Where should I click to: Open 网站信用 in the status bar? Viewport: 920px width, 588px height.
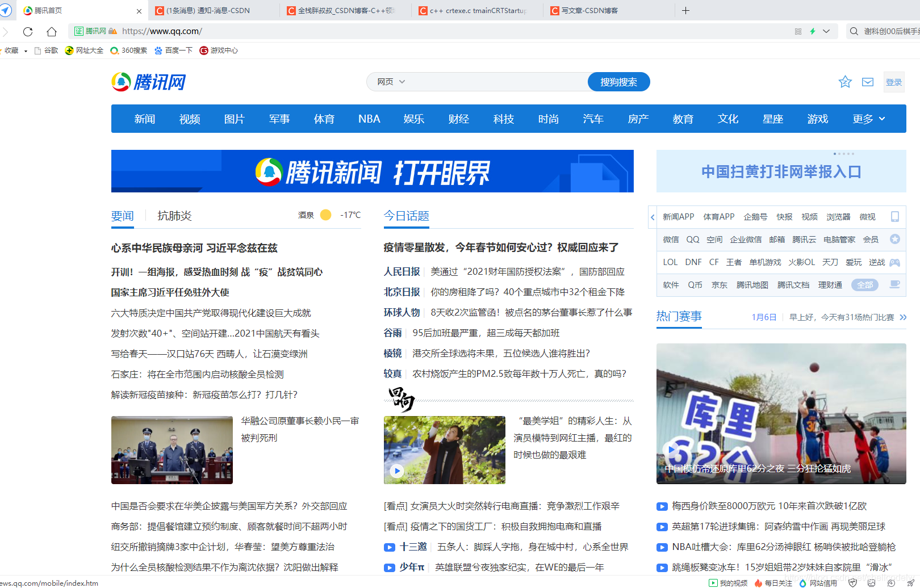click(x=818, y=583)
